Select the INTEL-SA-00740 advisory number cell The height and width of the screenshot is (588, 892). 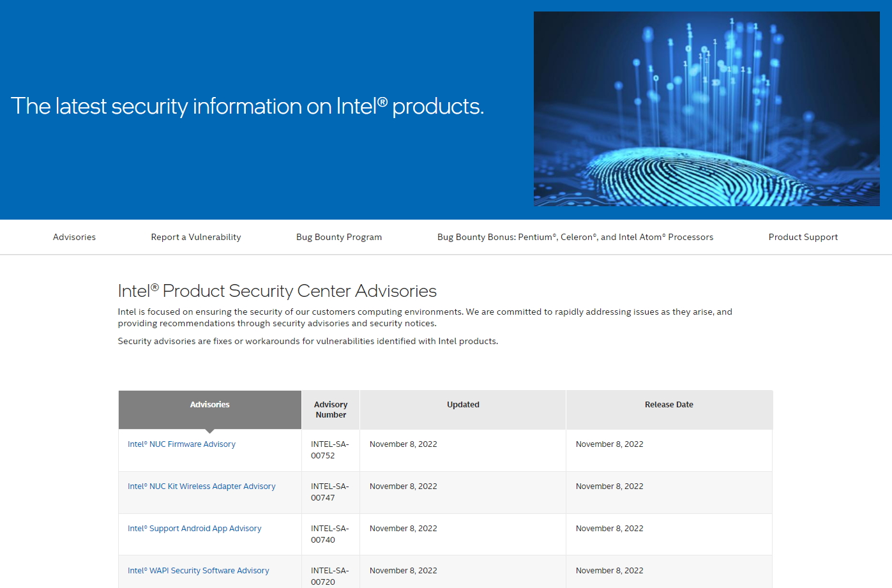[330, 534]
